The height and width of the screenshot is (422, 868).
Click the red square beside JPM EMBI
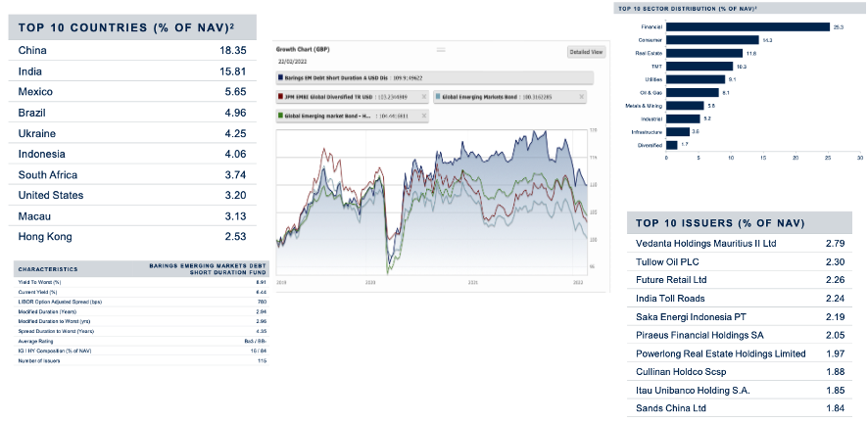click(x=281, y=97)
